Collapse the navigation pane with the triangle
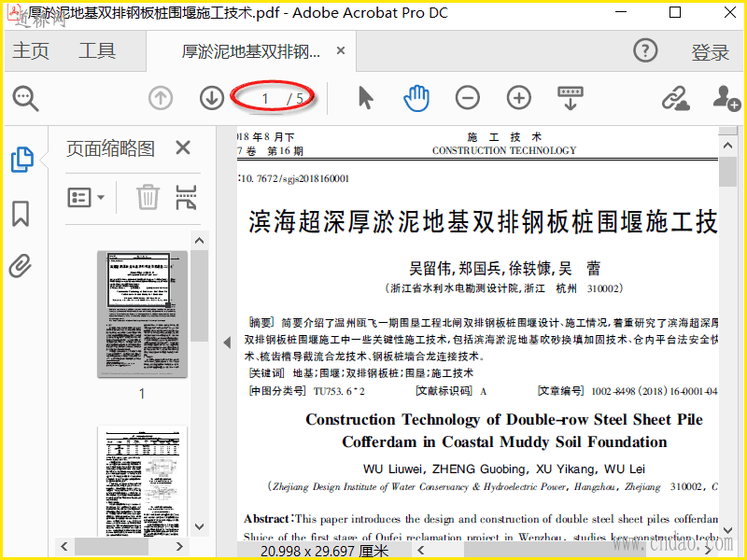747x560 pixels. [227, 343]
